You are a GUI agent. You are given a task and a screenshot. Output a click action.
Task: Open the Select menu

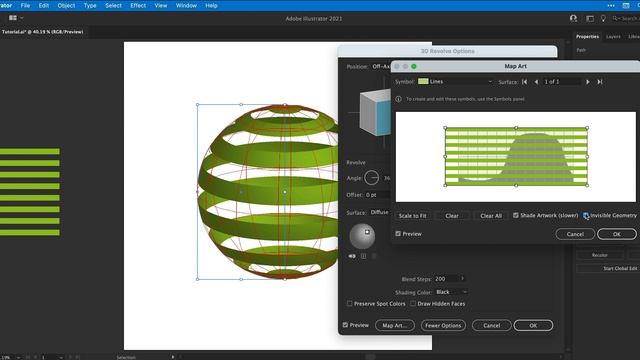click(x=113, y=6)
